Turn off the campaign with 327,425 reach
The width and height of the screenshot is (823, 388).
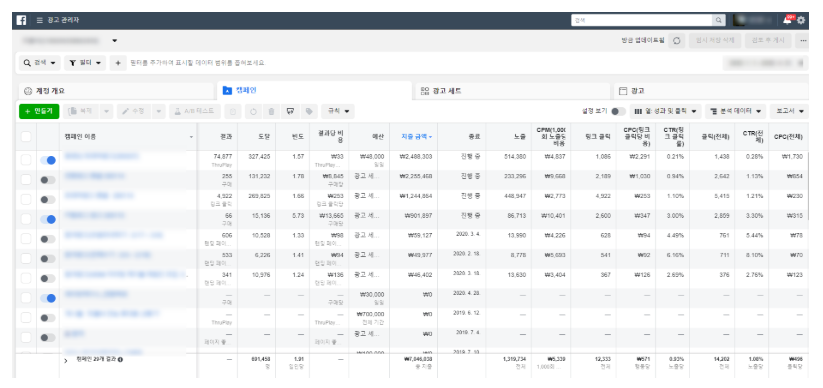click(48, 161)
